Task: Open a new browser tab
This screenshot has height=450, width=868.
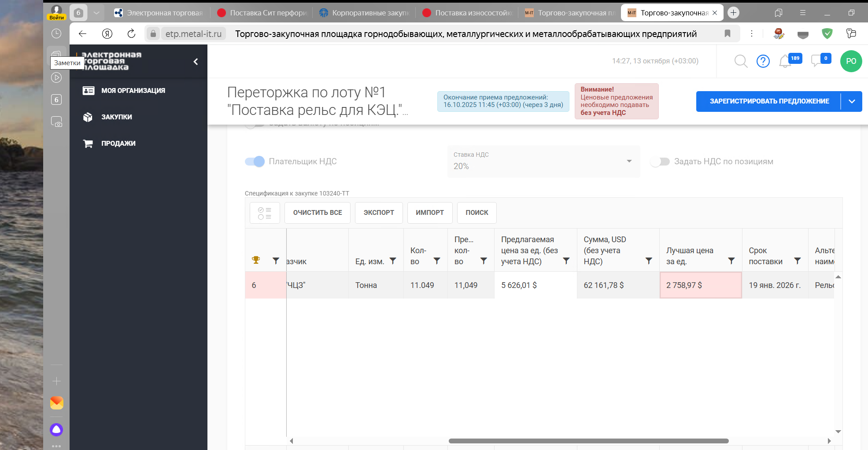Action: (x=733, y=13)
